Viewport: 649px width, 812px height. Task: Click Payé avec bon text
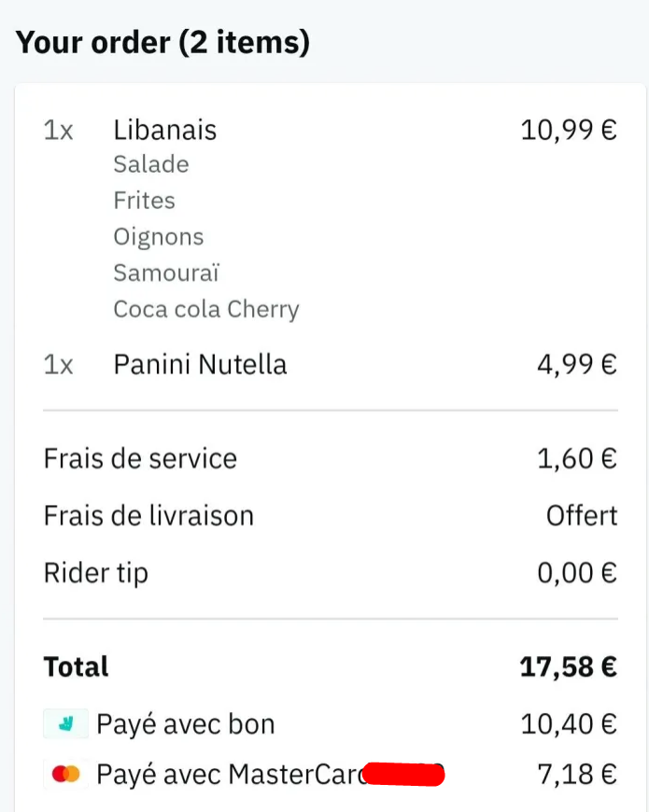[x=186, y=724]
